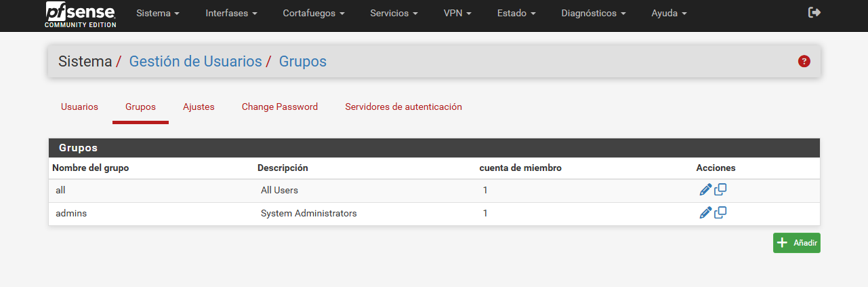
Task: Click the logout icon in navbar
Action: [814, 13]
